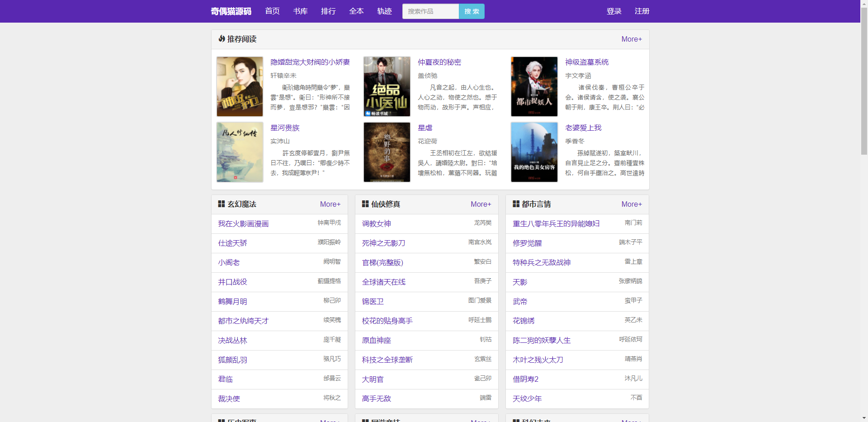This screenshot has height=422, width=868.
Task: Open cover of 神级盗墓系统
Action: tap(534, 86)
